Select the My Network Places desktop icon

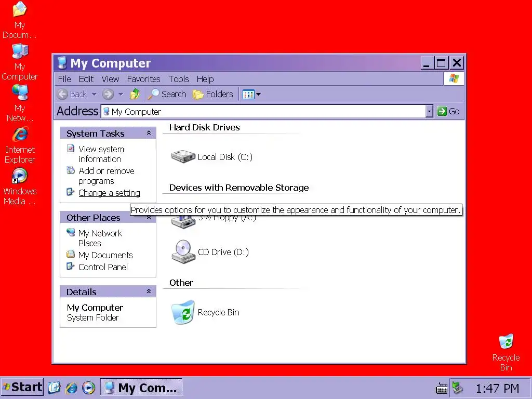(20, 103)
